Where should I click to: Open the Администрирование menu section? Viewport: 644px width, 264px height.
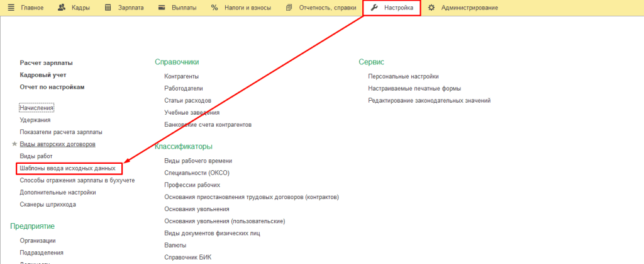(469, 8)
